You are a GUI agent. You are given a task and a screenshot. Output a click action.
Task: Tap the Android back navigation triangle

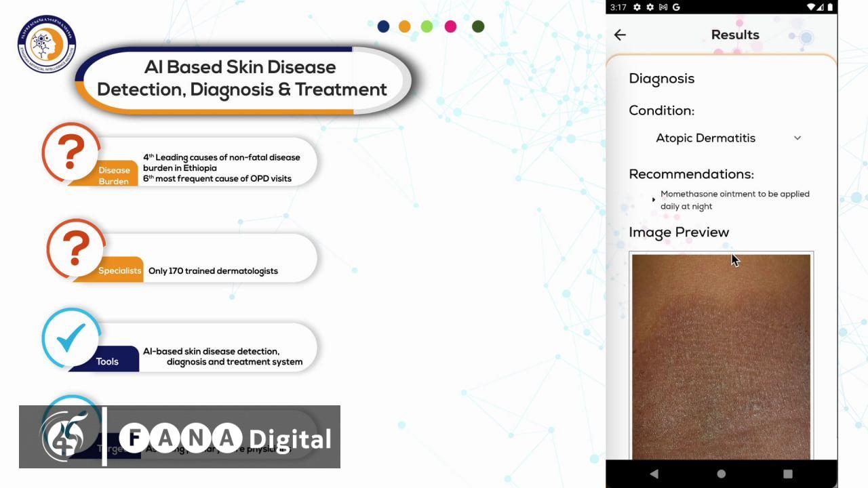[654, 474]
